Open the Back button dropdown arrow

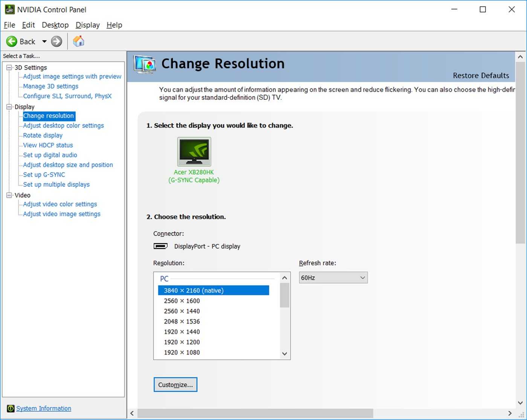point(44,41)
